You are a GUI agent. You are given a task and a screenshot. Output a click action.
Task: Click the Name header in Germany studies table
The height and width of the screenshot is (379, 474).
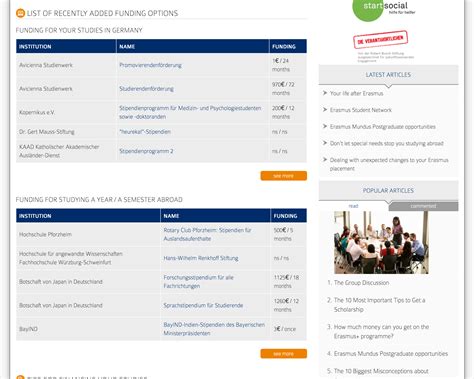(193, 46)
